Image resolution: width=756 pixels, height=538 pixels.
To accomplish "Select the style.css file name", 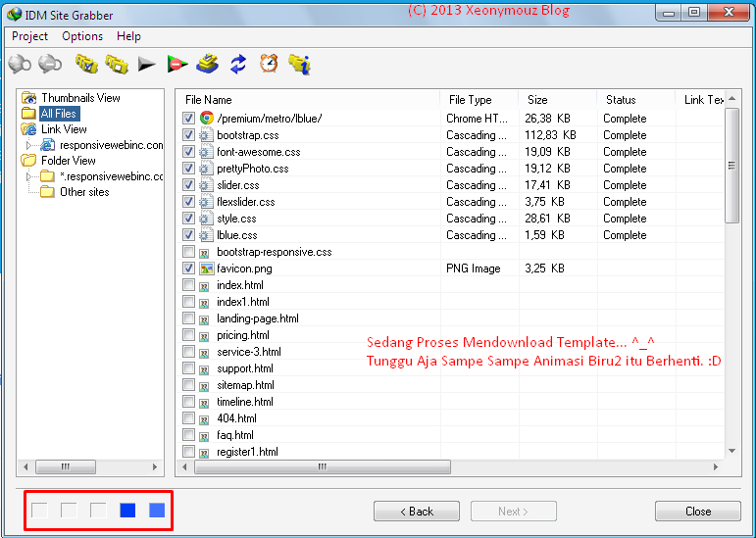I will tap(236, 219).
